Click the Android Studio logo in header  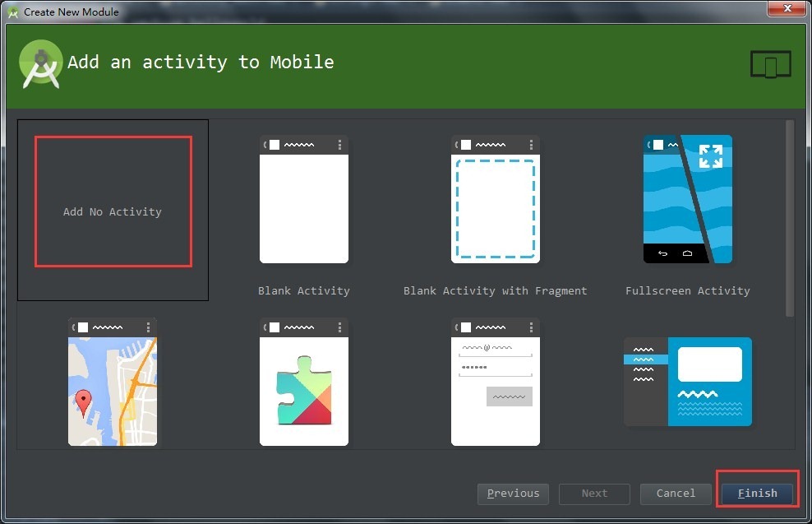[41, 63]
